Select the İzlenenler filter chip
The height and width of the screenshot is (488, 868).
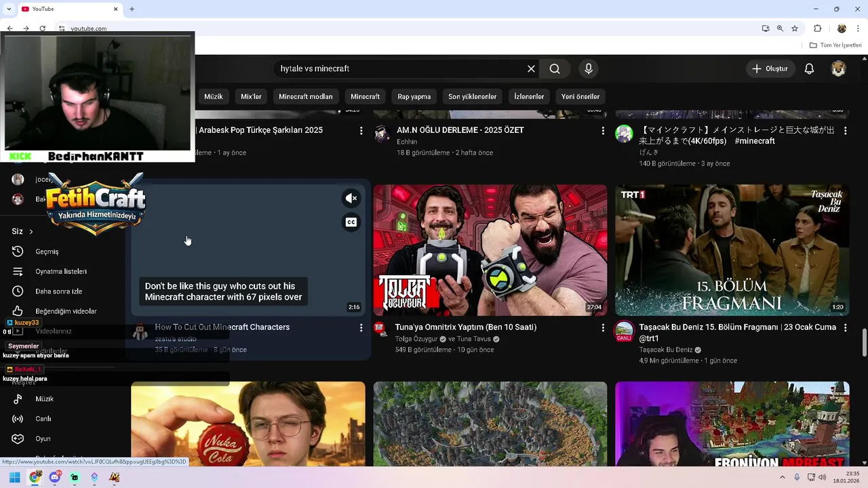click(529, 96)
